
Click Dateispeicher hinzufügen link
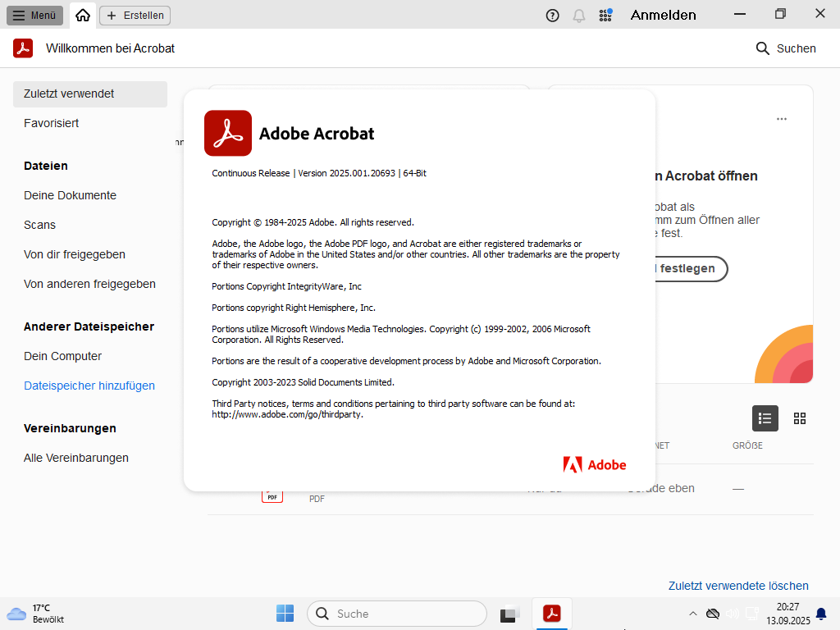[89, 386]
